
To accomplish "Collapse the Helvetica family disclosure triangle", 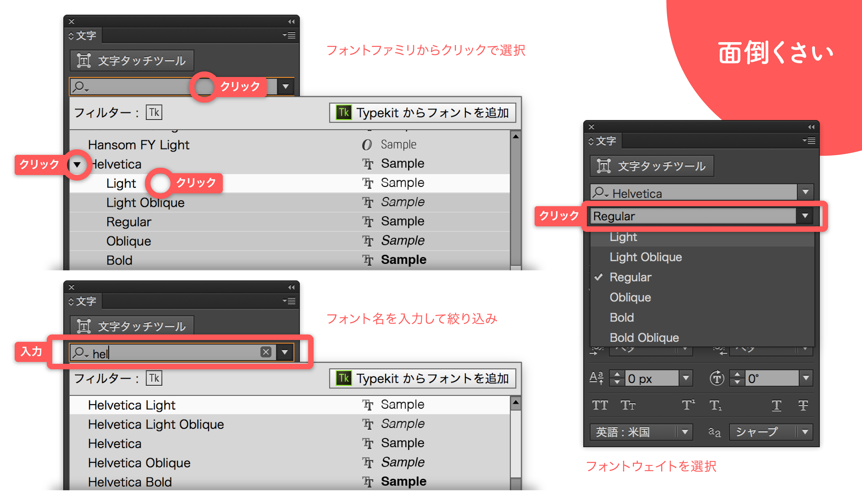I will click(77, 164).
